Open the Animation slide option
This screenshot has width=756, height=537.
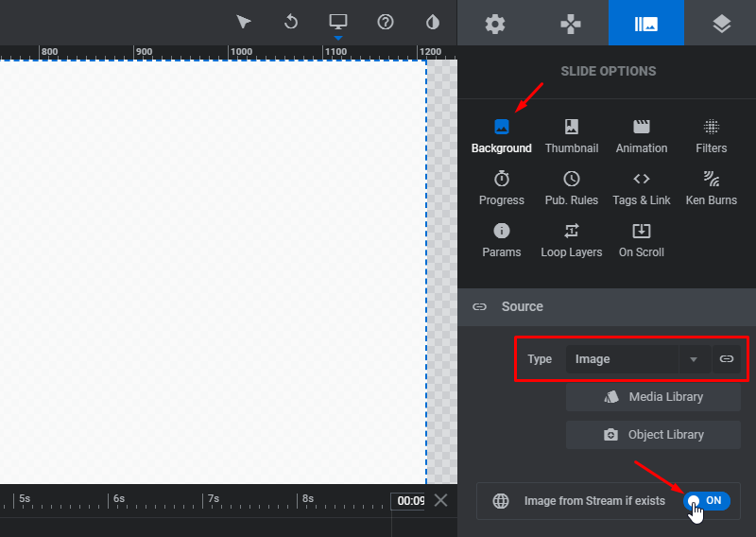pos(642,136)
